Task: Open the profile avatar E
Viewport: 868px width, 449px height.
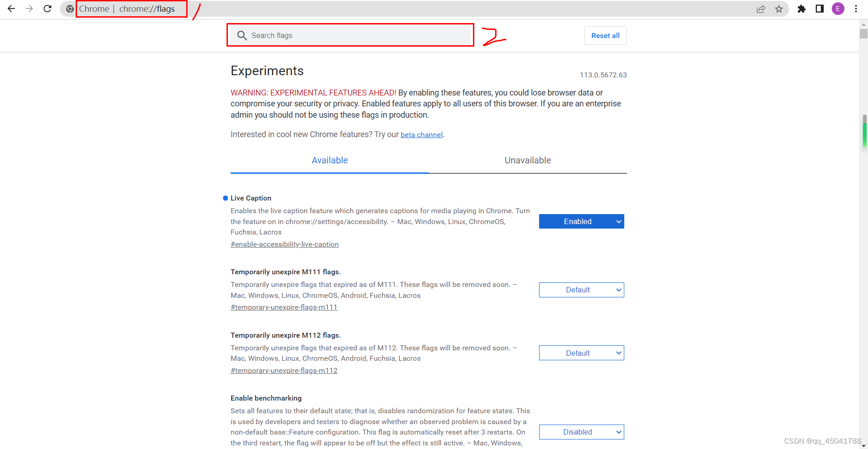Action: point(838,9)
